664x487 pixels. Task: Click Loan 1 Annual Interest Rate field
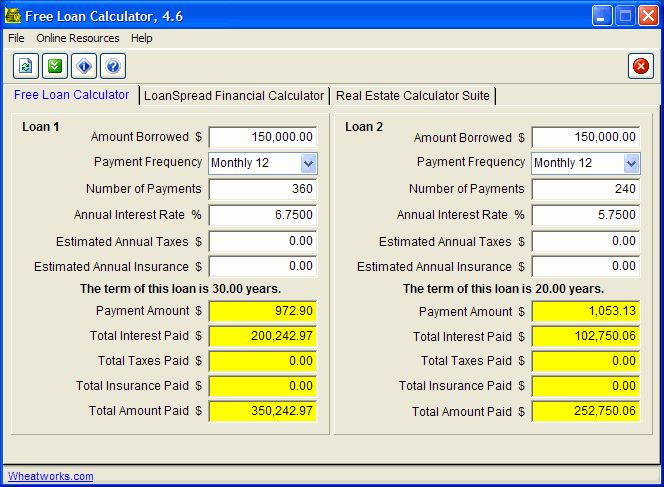[263, 215]
